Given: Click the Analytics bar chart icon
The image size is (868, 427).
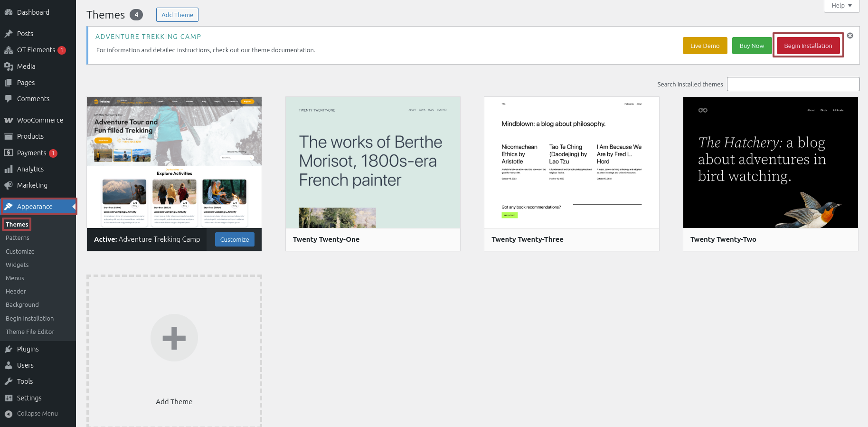Looking at the screenshot, I should coord(9,169).
